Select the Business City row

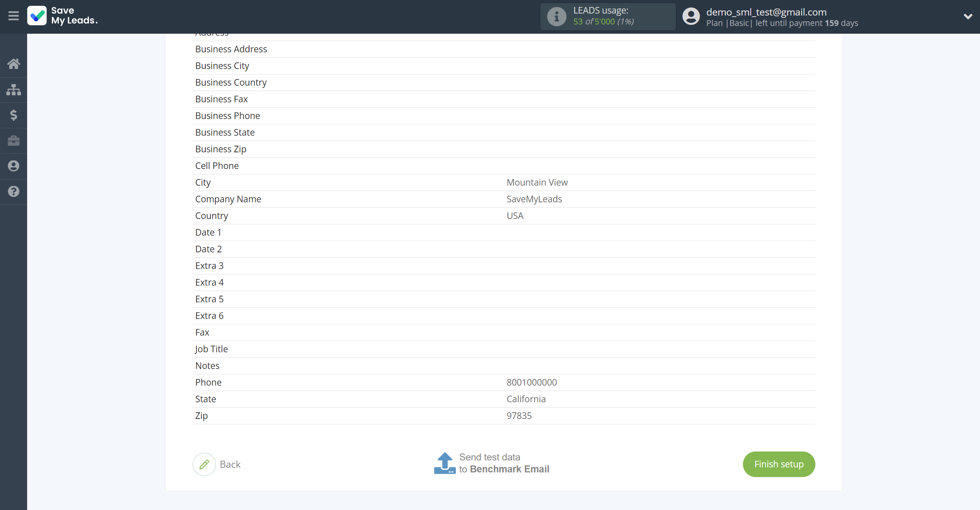pos(504,66)
